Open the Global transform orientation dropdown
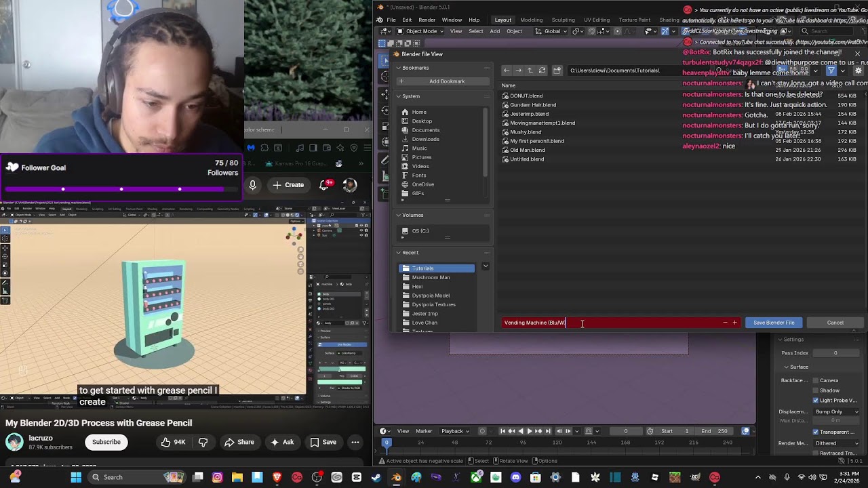 coord(552,31)
